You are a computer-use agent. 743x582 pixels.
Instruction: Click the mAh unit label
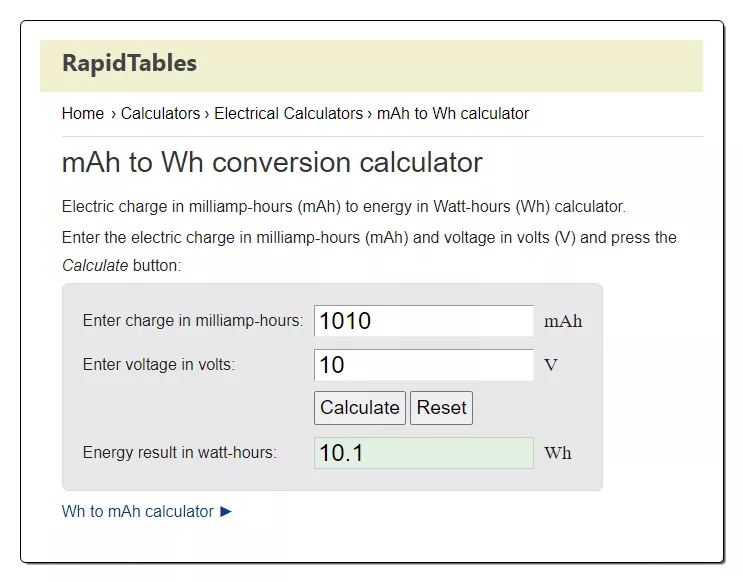(563, 321)
